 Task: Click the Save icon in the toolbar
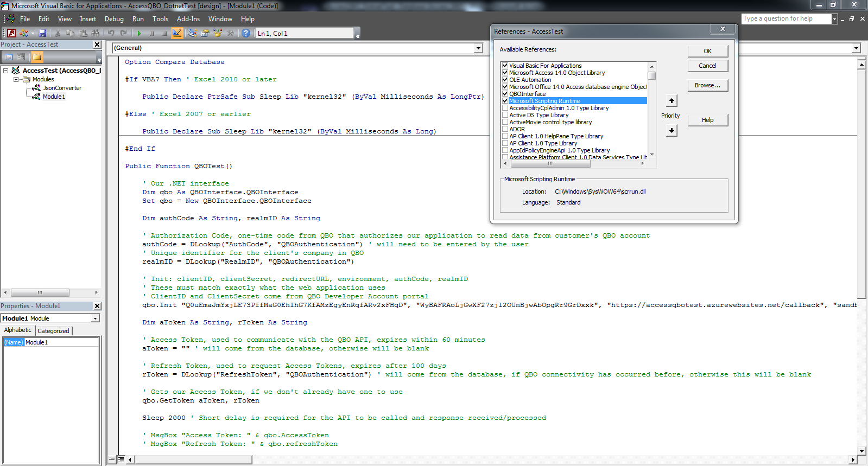pyautogui.click(x=42, y=33)
